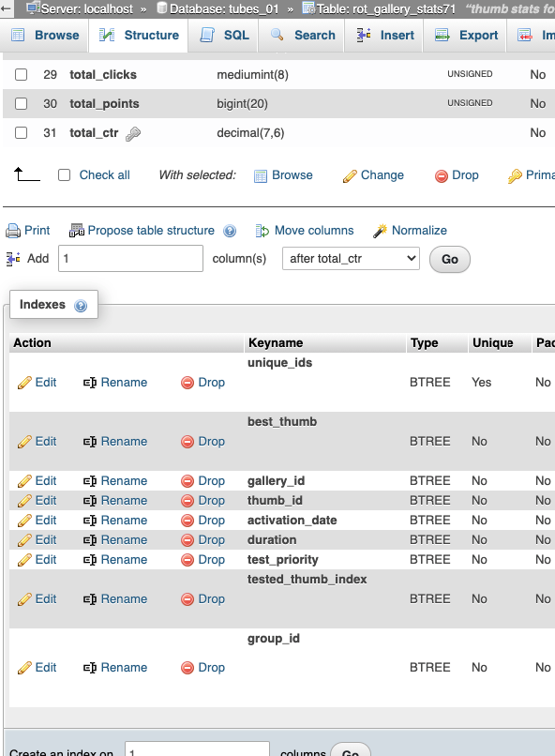Viewport: 555px width, 756px height.
Task: Drop the group_id index
Action: coord(202,668)
